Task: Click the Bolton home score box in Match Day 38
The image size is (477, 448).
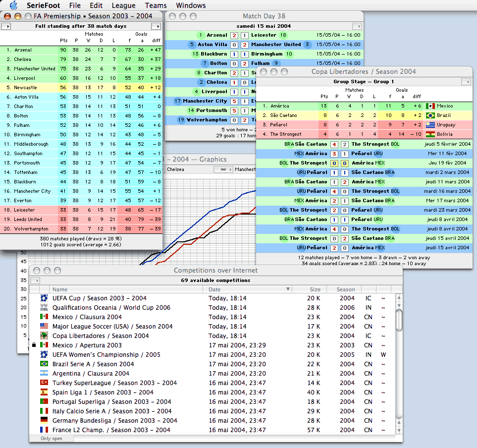Action: click(234, 63)
